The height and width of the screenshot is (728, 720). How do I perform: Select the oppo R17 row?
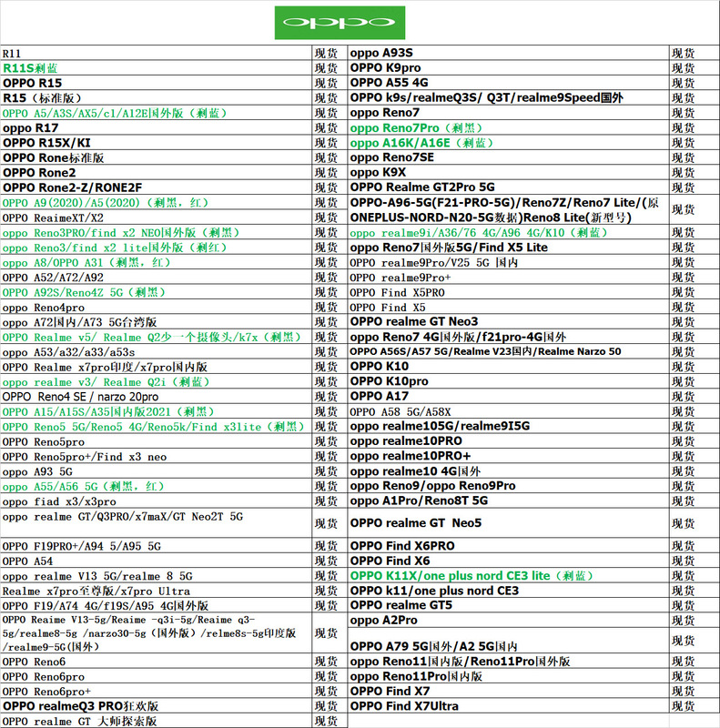click(x=156, y=127)
